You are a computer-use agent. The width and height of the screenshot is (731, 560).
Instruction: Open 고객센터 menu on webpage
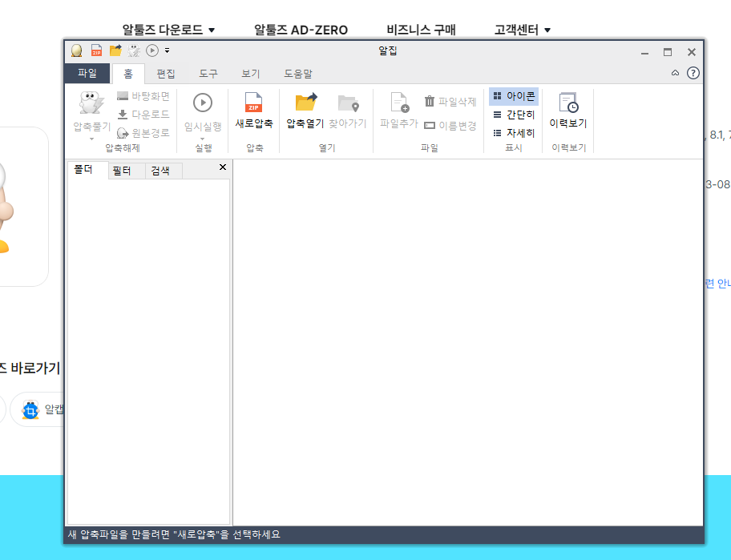(x=522, y=30)
